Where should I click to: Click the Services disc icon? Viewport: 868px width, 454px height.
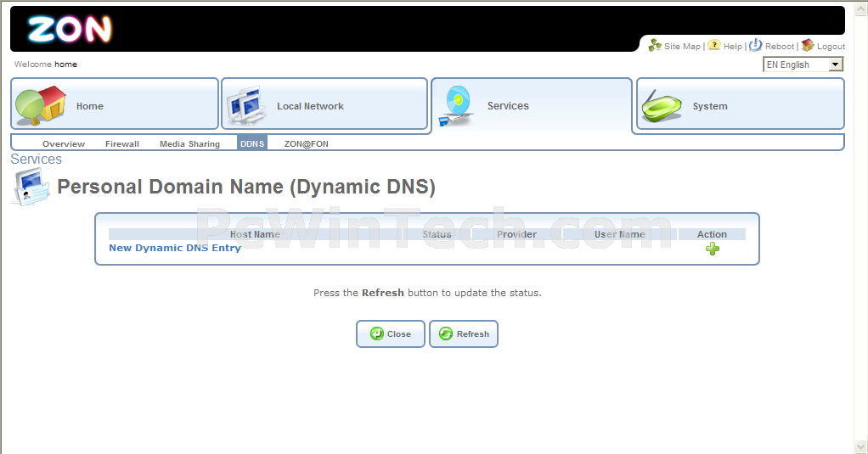tap(457, 105)
